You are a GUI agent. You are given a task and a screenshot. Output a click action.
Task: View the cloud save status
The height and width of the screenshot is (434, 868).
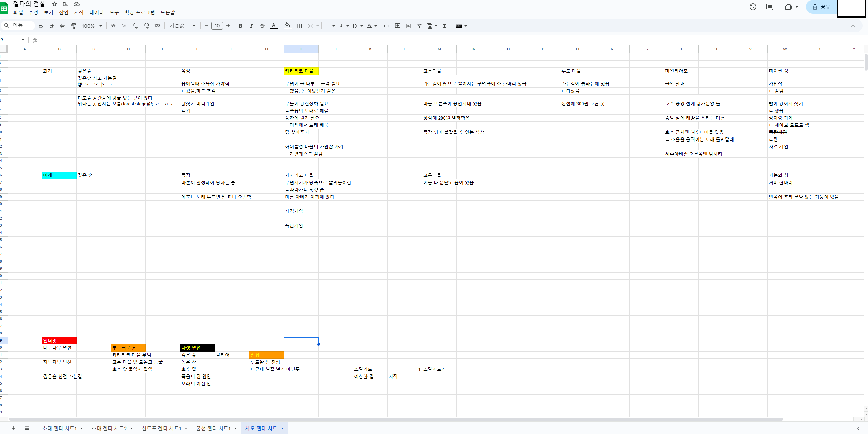77,4
